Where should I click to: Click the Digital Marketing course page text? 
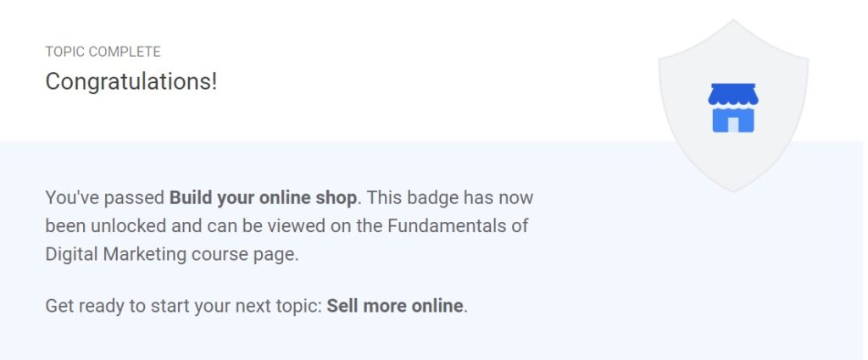pyautogui.click(x=171, y=255)
